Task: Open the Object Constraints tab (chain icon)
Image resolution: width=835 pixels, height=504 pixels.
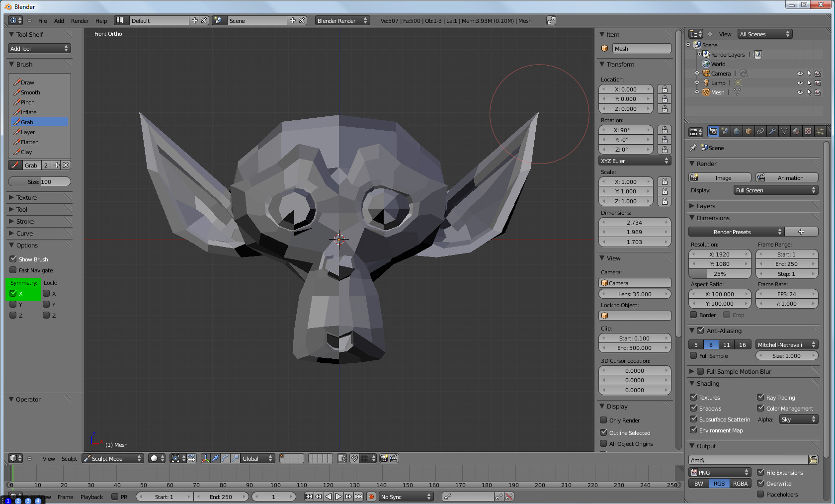Action: pos(760,131)
